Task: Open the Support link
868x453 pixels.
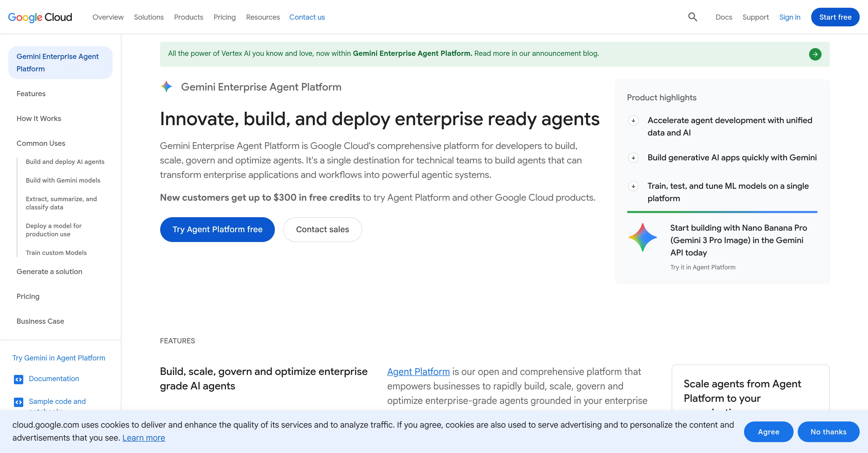Action: (755, 17)
